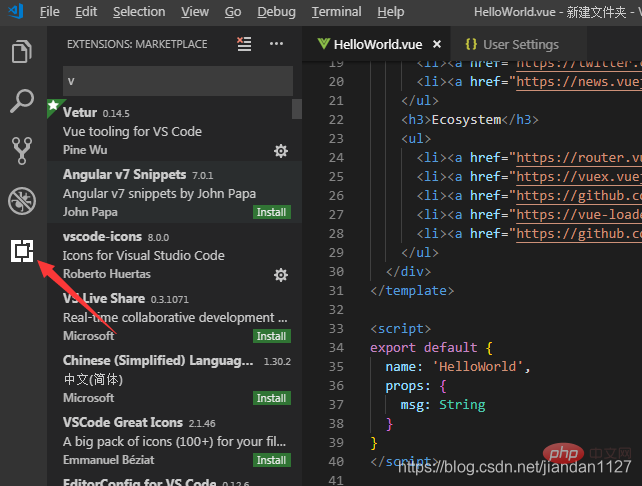Click 'Icons for Visual Studio Code' description
This screenshot has height=486, width=642.
(144, 256)
